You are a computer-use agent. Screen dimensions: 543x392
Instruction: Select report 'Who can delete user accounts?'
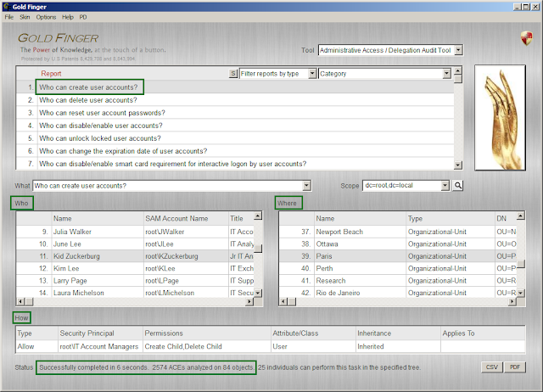[x=235, y=100]
